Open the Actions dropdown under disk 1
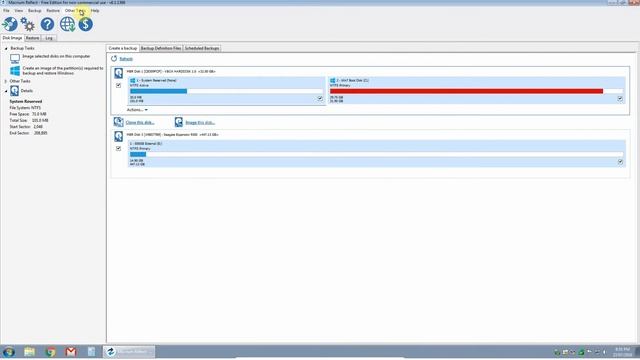This screenshot has height=360, width=640. (137, 110)
